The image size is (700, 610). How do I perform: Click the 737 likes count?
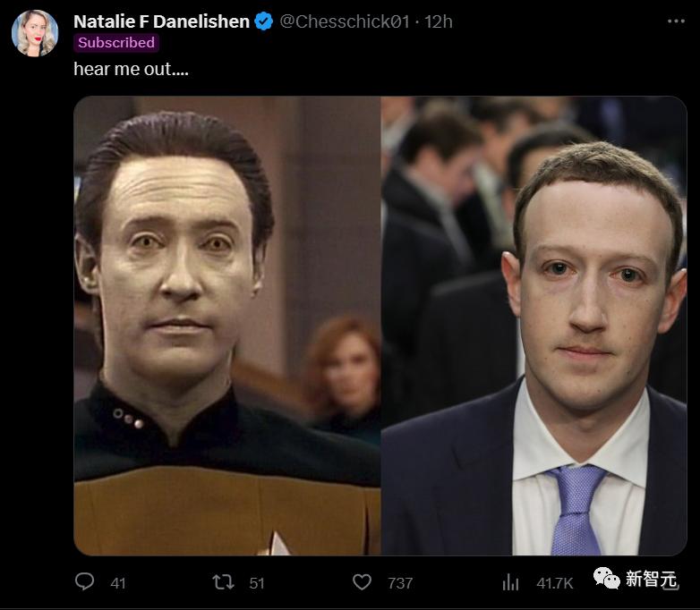point(400,583)
